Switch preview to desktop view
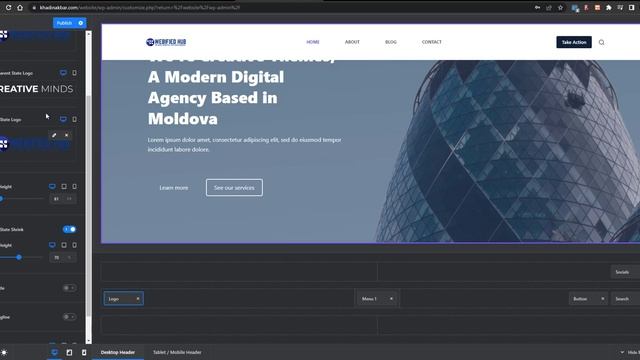640x360 pixels. coord(54,352)
